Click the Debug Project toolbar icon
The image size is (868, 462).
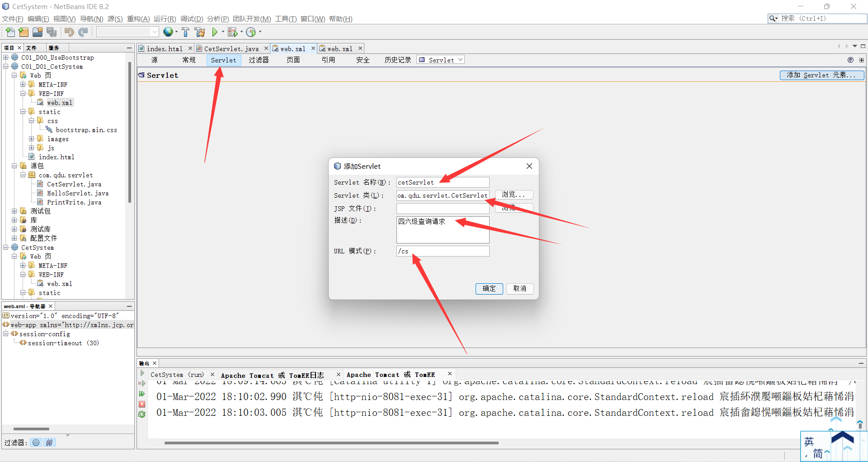pyautogui.click(x=232, y=32)
